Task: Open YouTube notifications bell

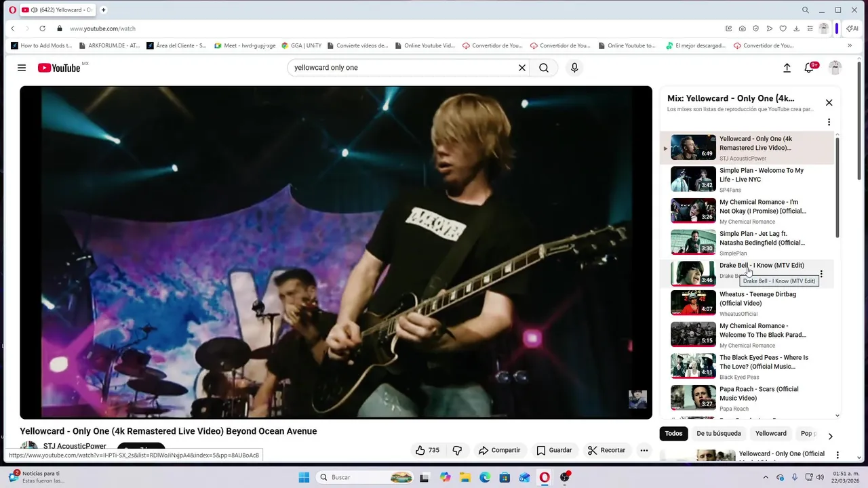Action: (x=809, y=68)
